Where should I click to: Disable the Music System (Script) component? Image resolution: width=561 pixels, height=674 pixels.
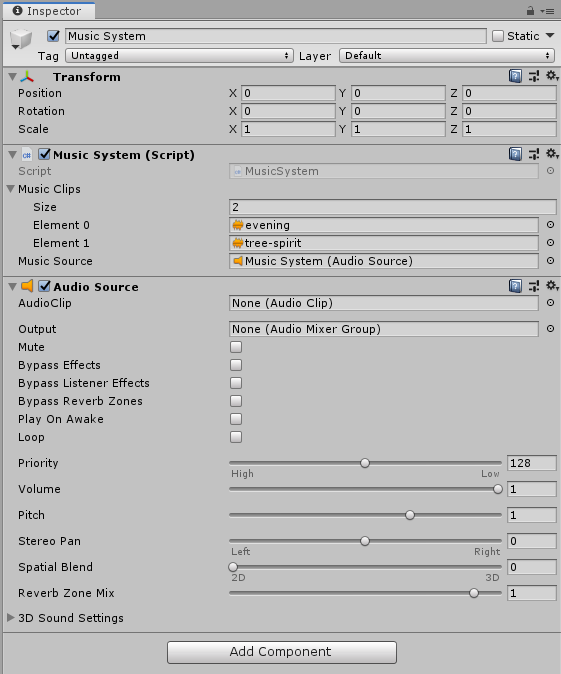click(44, 154)
